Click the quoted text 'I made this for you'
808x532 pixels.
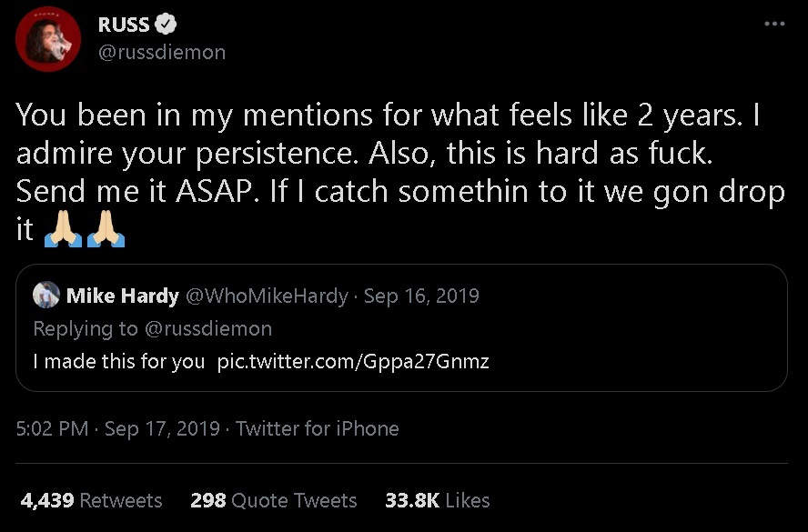point(118,361)
